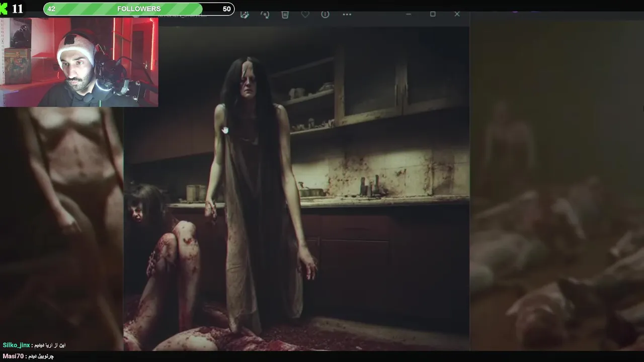Click the Edit image icon in Photos toolbar

pyautogui.click(x=245, y=15)
